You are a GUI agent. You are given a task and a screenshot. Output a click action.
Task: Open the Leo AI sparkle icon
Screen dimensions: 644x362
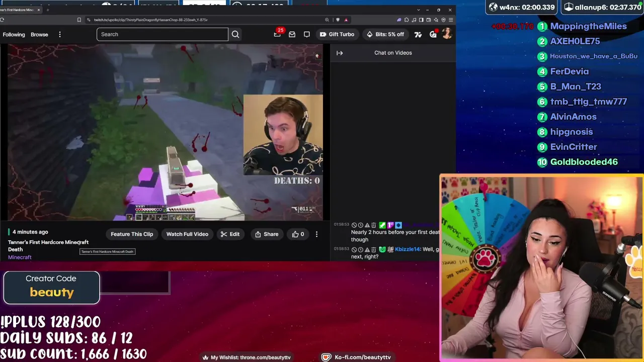[x=436, y=20]
